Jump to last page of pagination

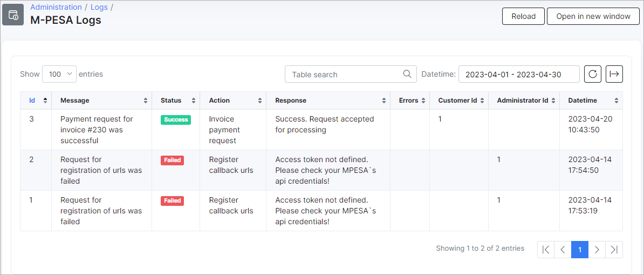click(614, 250)
